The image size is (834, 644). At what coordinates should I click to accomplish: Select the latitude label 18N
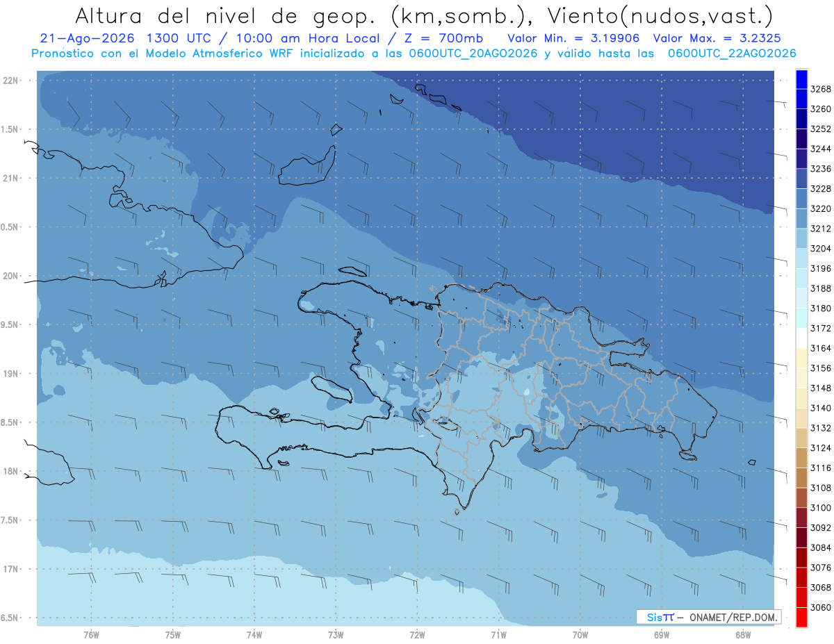[x=11, y=472]
